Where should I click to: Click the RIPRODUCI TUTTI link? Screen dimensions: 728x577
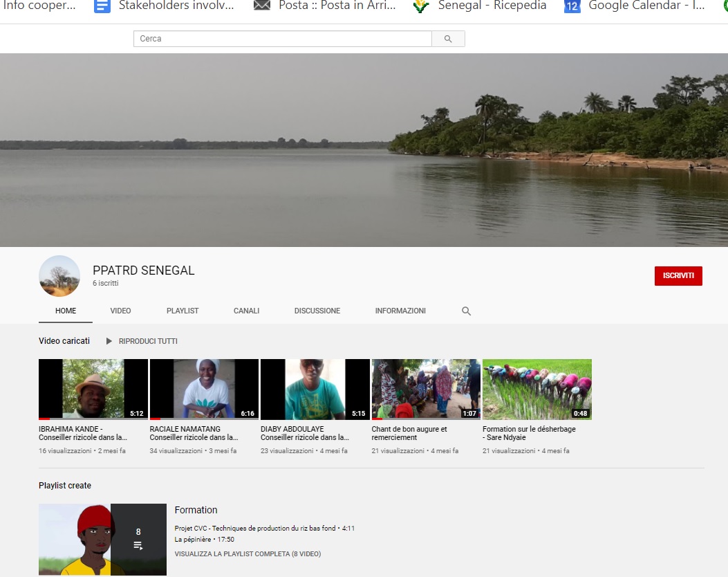point(148,342)
